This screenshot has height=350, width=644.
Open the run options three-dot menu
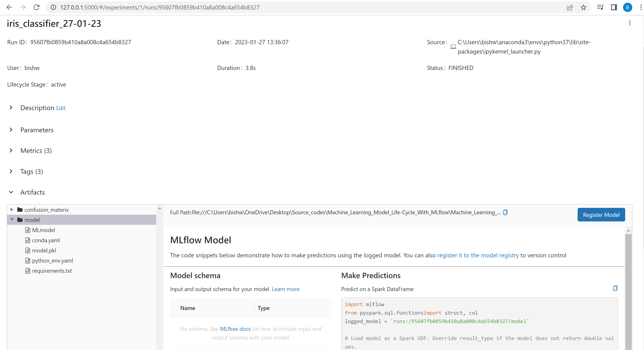[x=630, y=23]
